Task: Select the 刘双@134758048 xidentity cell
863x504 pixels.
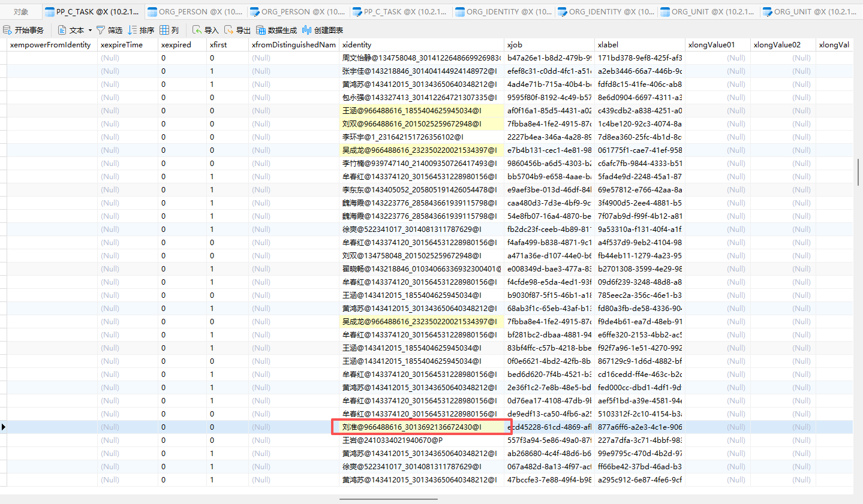Action: 422,256
